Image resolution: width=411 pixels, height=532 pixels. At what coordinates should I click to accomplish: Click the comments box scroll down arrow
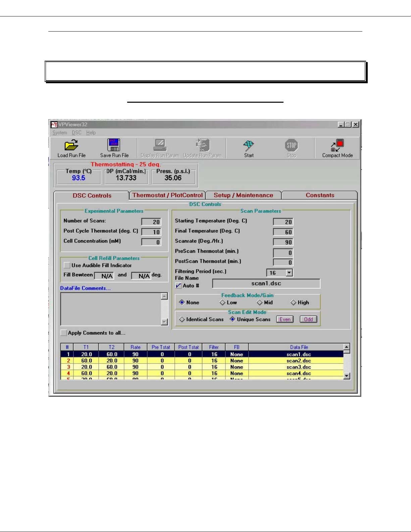pyautogui.click(x=164, y=322)
